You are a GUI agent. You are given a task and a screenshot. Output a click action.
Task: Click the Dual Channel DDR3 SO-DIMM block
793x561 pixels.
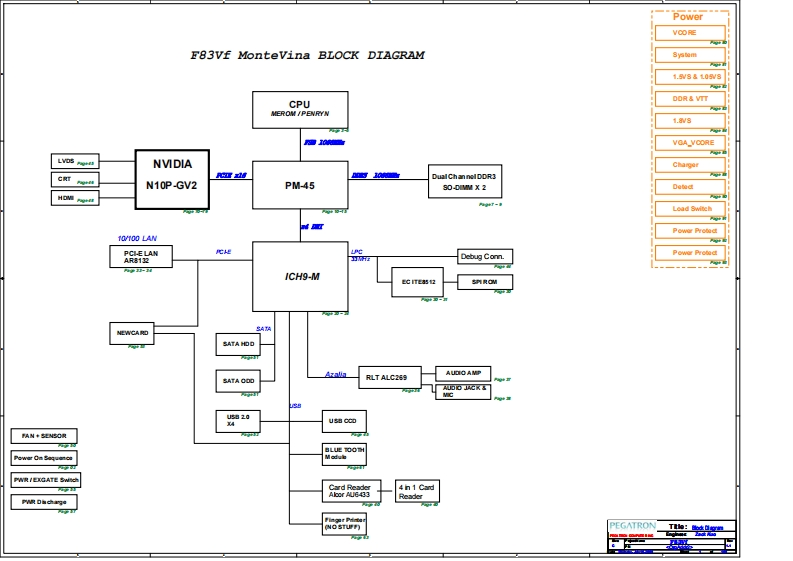click(x=464, y=181)
